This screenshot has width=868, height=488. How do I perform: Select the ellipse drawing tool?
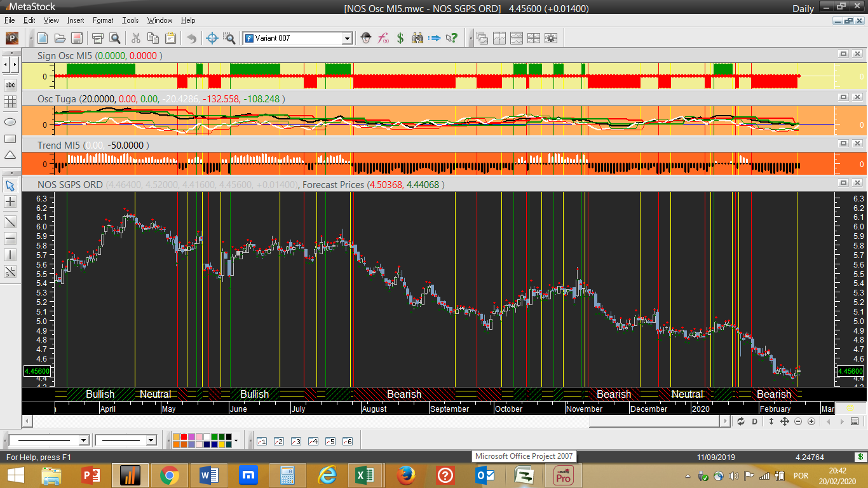click(10, 121)
